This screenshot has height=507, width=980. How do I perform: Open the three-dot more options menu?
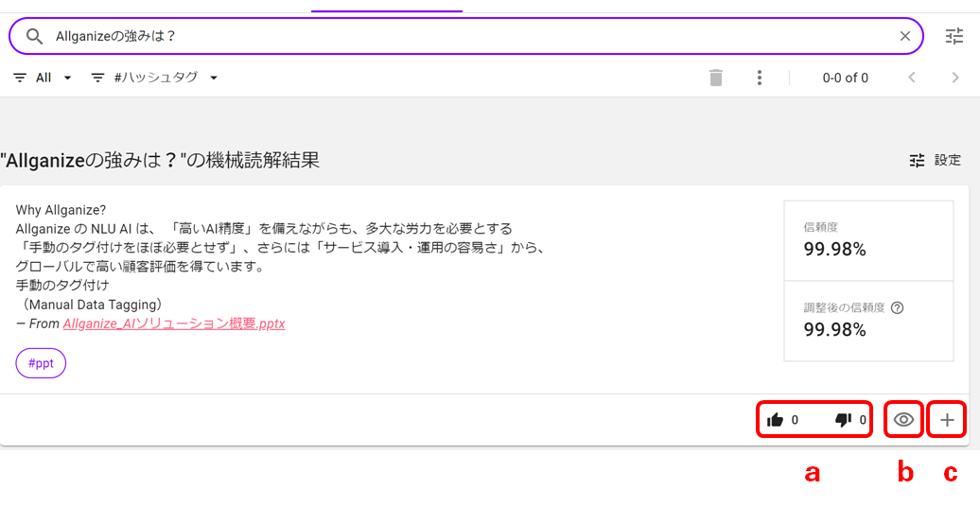click(x=759, y=78)
